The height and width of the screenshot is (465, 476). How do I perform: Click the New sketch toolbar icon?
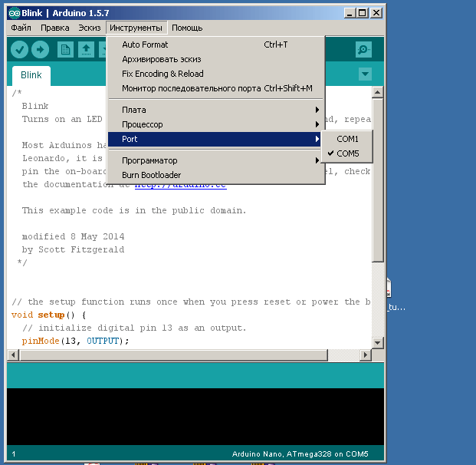click(65, 50)
